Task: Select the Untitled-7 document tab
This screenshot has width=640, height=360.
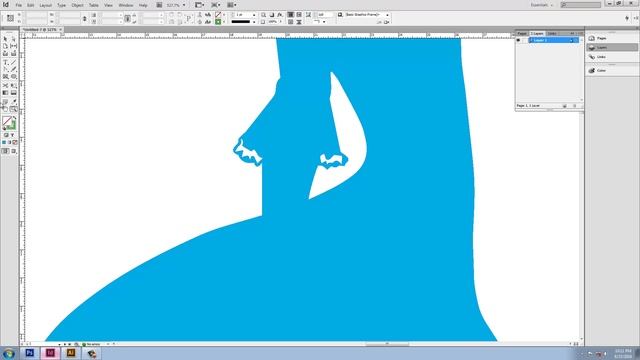Action: point(42,30)
